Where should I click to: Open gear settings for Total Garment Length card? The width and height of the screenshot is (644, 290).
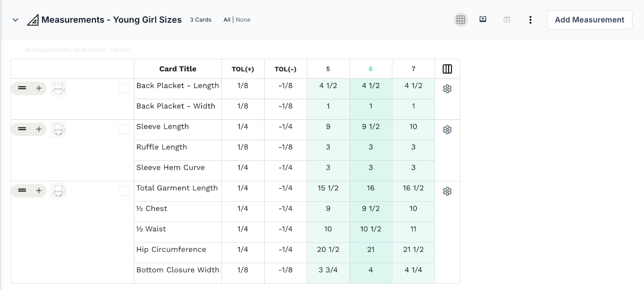tap(447, 191)
